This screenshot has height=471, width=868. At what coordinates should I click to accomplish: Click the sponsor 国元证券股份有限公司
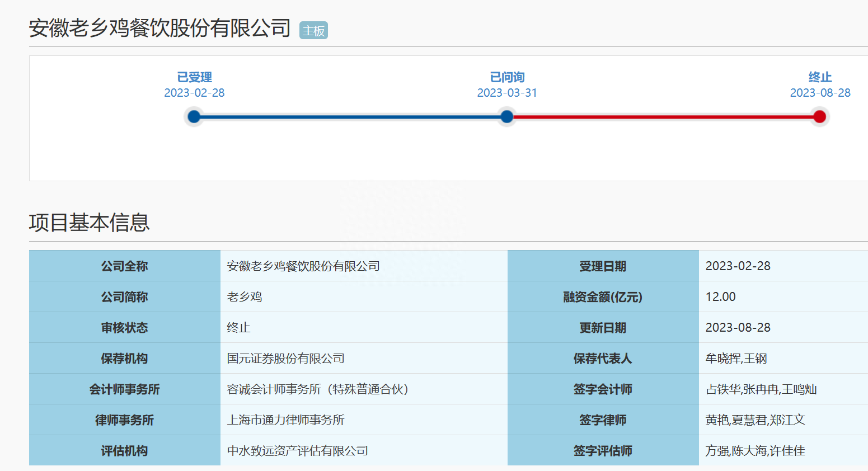coord(285,359)
